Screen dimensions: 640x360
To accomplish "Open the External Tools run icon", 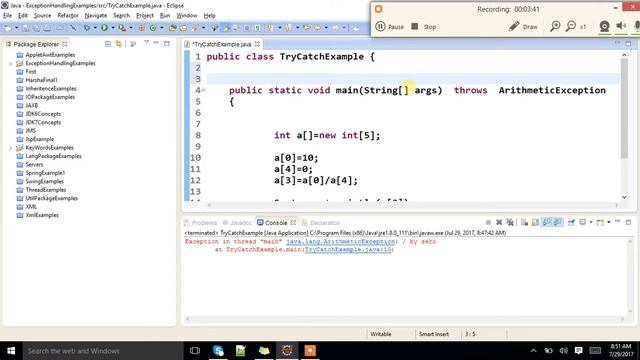I will click(x=122, y=28).
